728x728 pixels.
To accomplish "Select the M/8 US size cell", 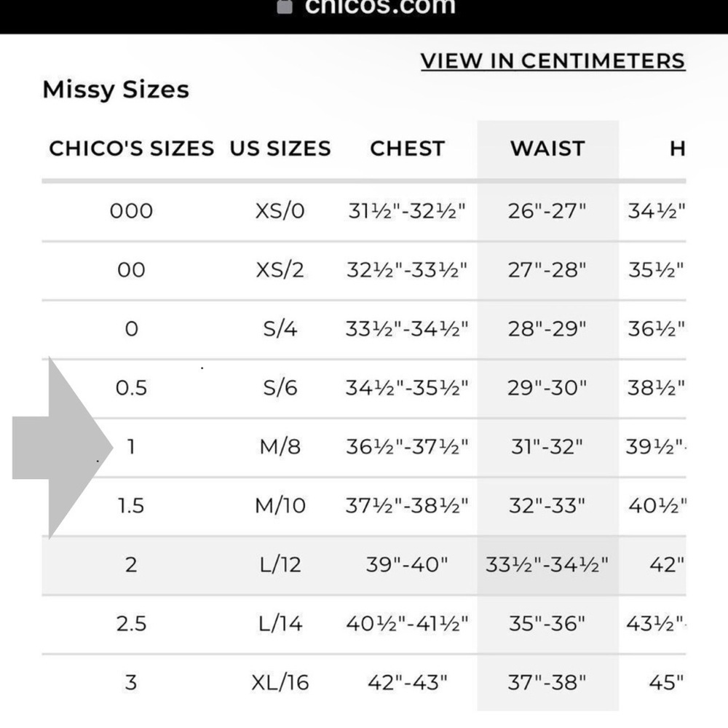I will pos(280,447).
